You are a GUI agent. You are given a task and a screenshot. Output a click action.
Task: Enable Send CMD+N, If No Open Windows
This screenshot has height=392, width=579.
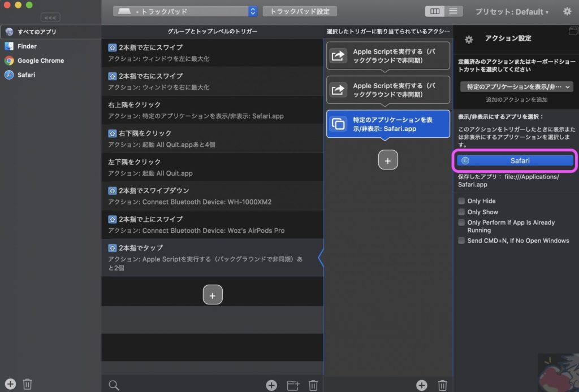[461, 241]
